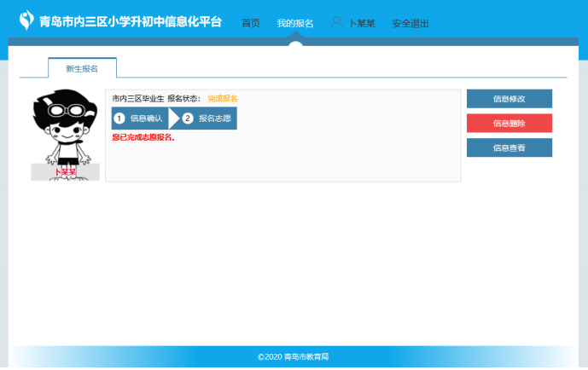The image size is (588, 370).
Task: Go to the 首页 home page
Action: click(251, 23)
